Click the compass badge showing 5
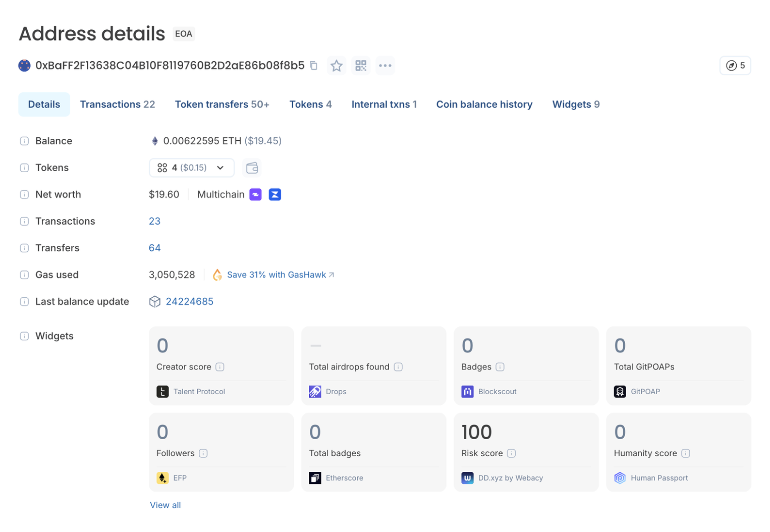 click(735, 66)
